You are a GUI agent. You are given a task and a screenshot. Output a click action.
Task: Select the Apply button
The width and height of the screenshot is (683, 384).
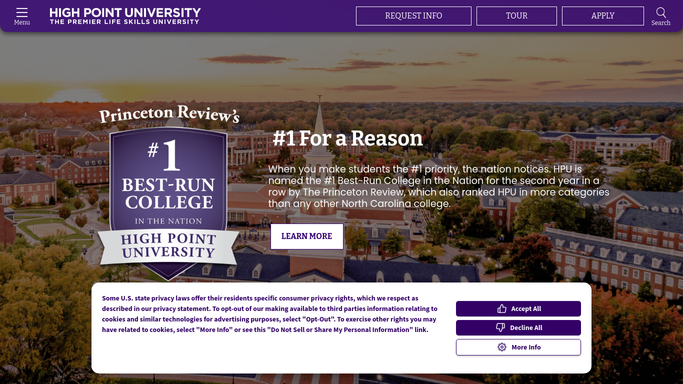pos(603,16)
